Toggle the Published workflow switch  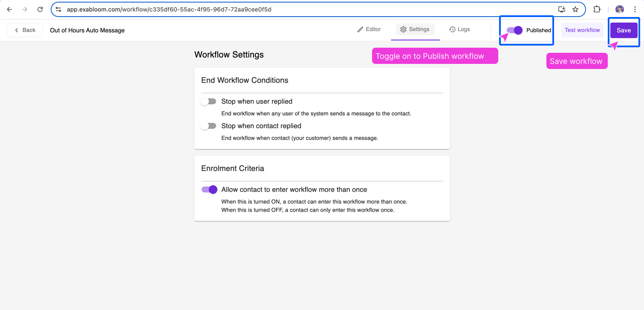pyautogui.click(x=514, y=30)
